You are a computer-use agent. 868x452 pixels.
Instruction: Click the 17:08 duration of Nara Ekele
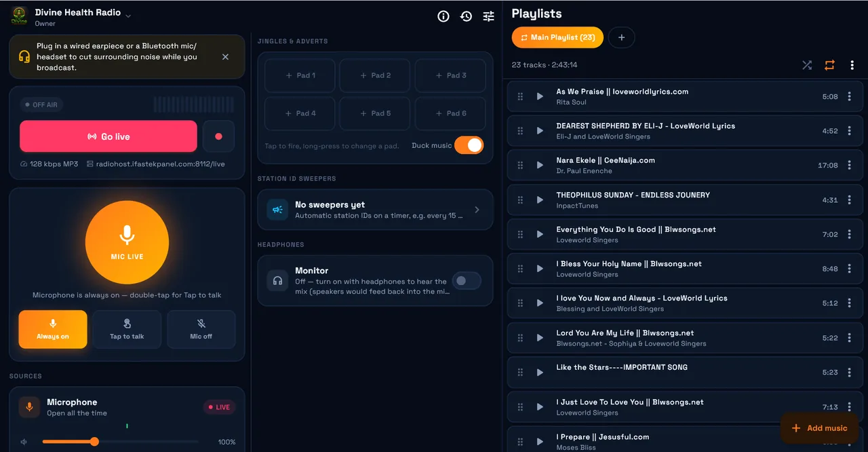point(828,165)
